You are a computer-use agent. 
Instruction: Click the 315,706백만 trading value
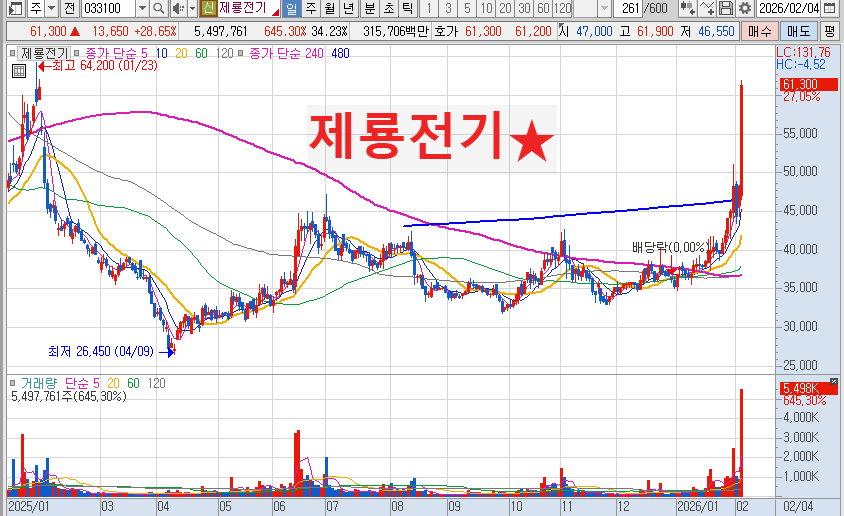pos(396,31)
